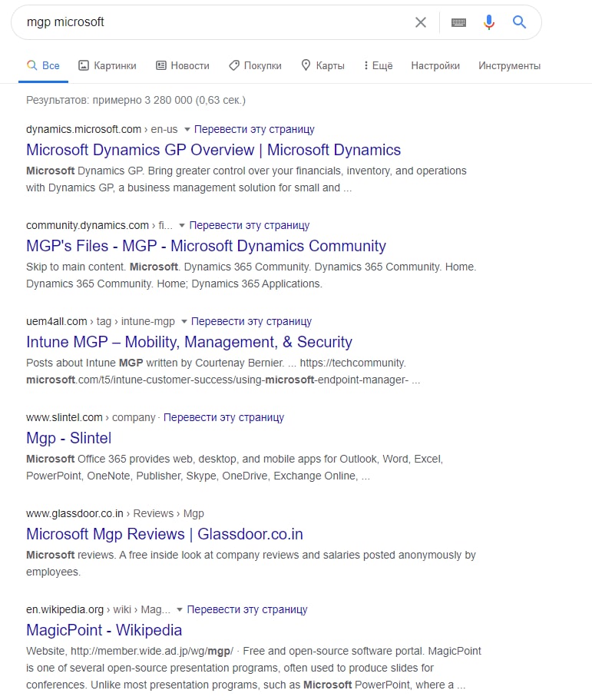Translate the uem4all.com result page
592x700 pixels.
click(252, 321)
